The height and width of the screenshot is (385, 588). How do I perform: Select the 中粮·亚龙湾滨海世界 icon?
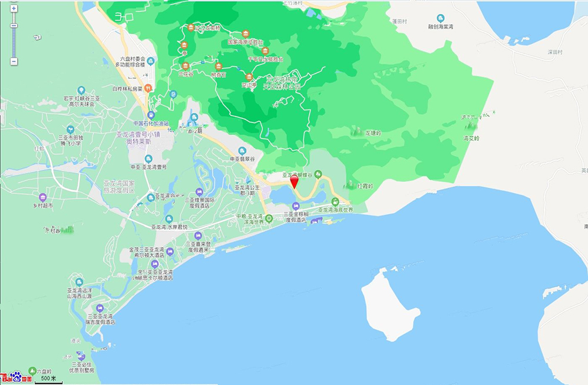(269, 219)
